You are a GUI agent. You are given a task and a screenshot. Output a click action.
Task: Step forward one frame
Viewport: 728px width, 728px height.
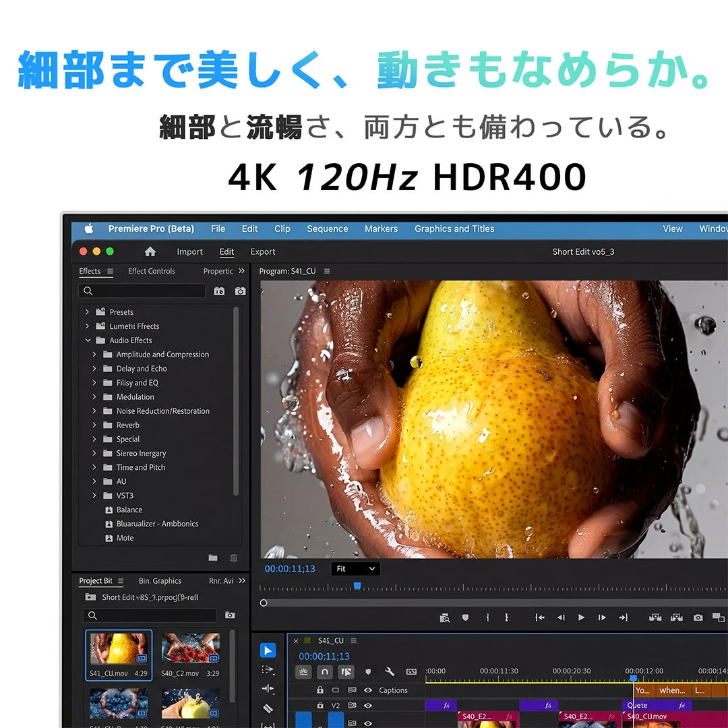pos(602,617)
